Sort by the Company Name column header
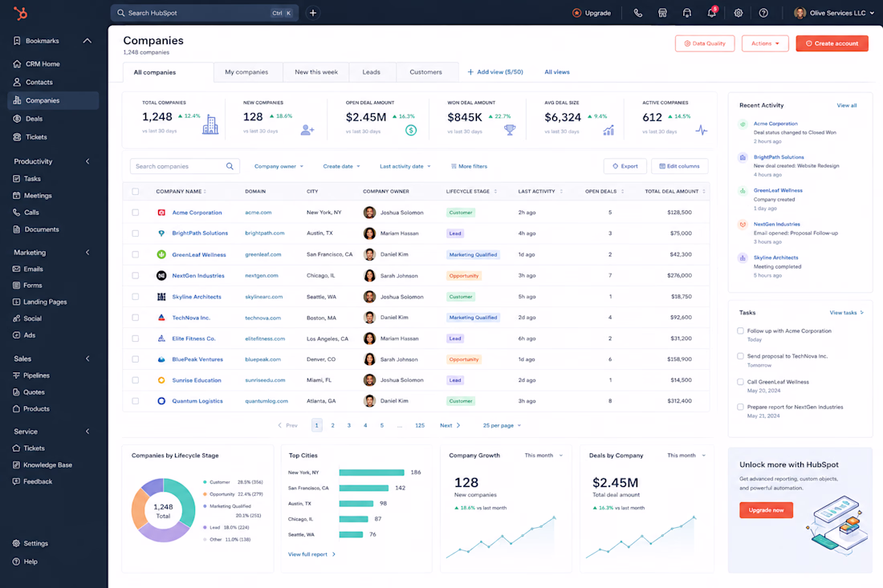The image size is (883, 588). pos(181,192)
